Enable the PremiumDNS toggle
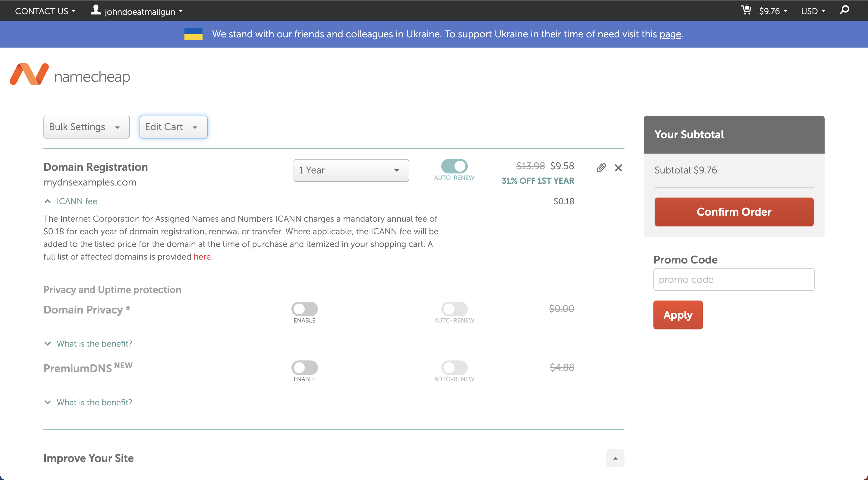Screen dimensions: 868x480 coord(304,368)
